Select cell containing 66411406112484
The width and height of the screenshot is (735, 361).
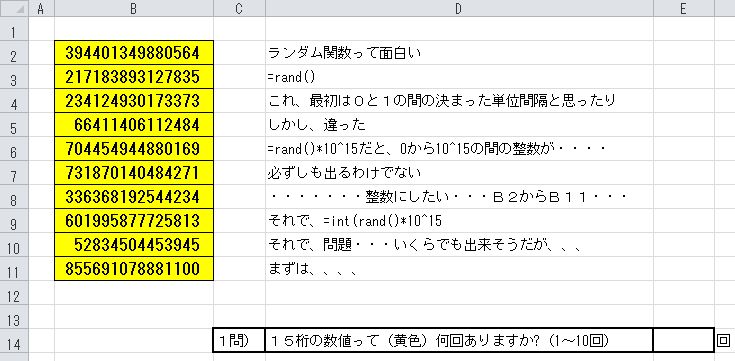(134, 125)
